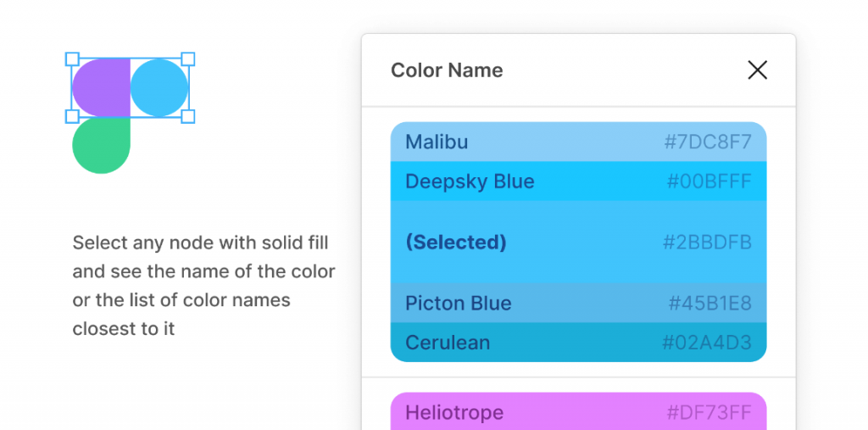
Task: Click the #2BBDFB hex value
Action: (x=707, y=242)
